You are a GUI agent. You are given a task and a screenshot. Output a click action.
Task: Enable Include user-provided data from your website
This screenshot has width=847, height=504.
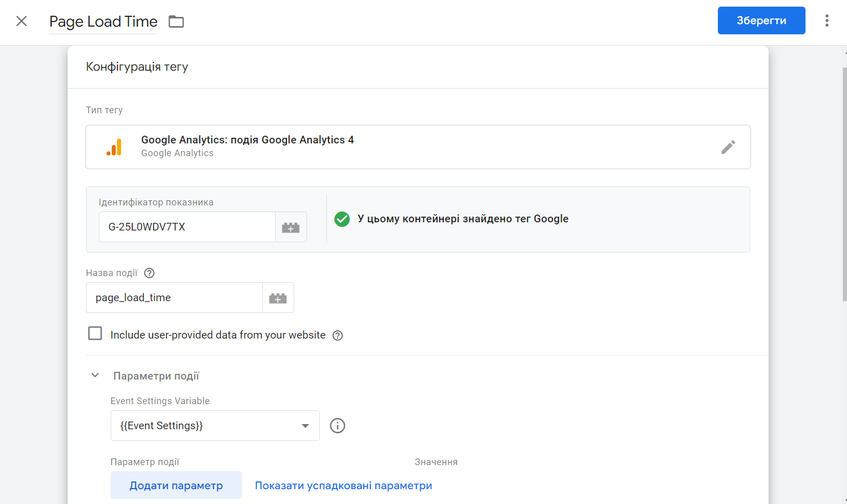95,333
